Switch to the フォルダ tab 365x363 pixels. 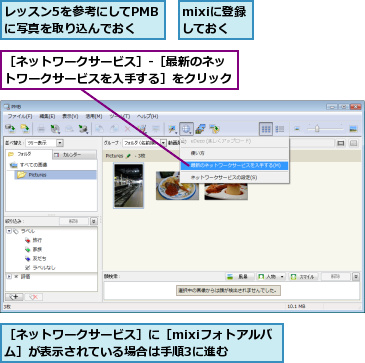pyautogui.click(x=29, y=154)
